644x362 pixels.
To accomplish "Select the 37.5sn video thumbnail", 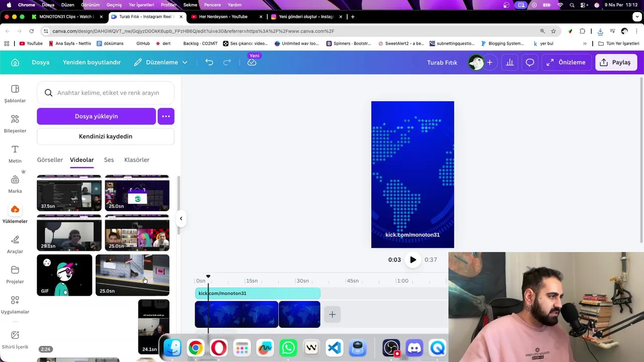I will [x=69, y=193].
